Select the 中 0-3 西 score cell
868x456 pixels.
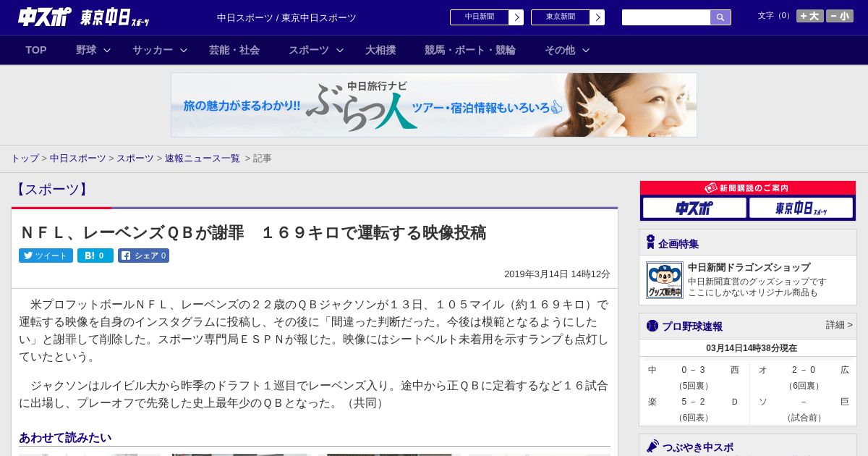point(694,377)
